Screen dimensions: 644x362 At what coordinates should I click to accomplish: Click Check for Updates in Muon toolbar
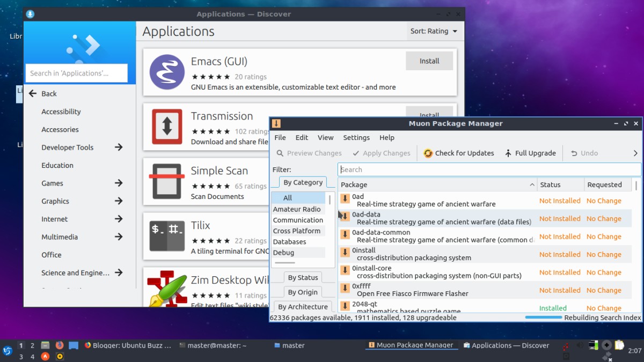pyautogui.click(x=458, y=153)
